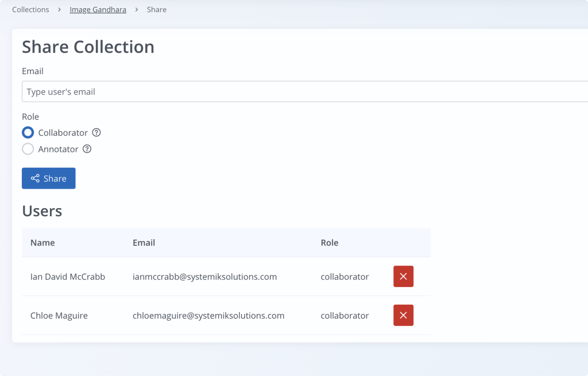Remove Ian David McCrabb from users
Image resolution: width=588 pixels, height=376 pixels.
403,277
